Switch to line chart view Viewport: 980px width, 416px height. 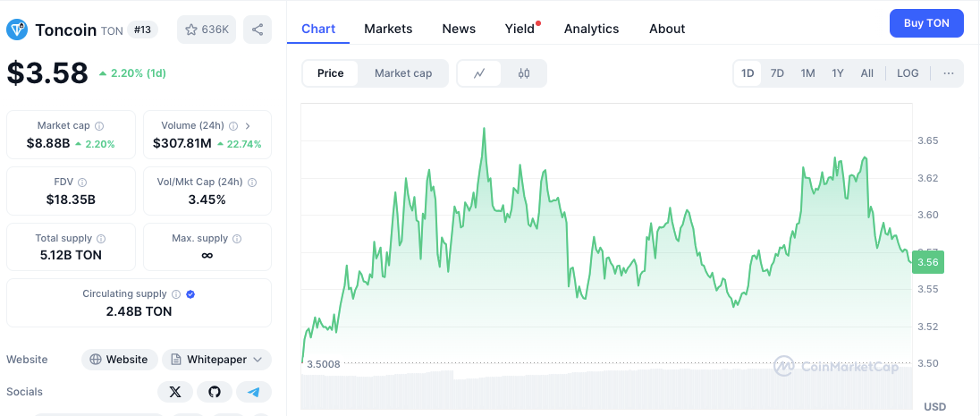479,73
